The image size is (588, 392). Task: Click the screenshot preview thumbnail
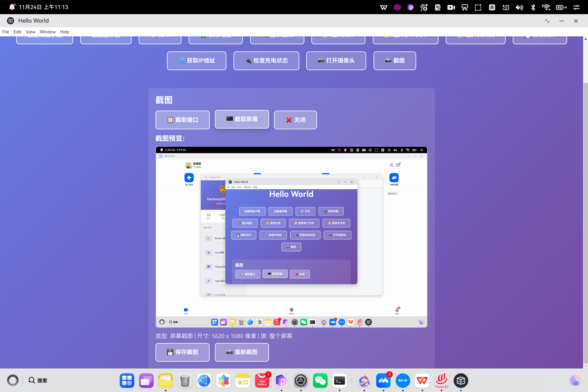click(x=291, y=237)
